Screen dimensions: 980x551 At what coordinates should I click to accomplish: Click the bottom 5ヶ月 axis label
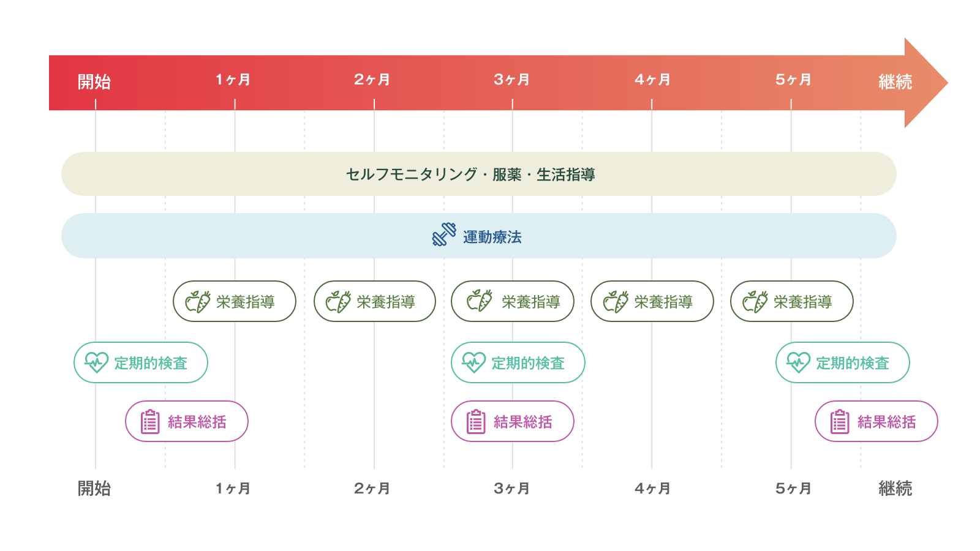(793, 489)
